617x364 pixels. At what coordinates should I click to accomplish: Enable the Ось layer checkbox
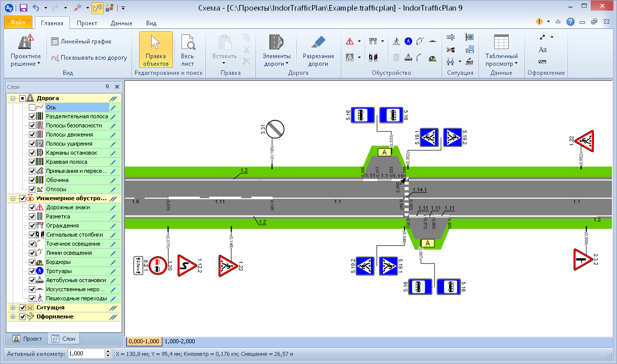pyautogui.click(x=32, y=107)
